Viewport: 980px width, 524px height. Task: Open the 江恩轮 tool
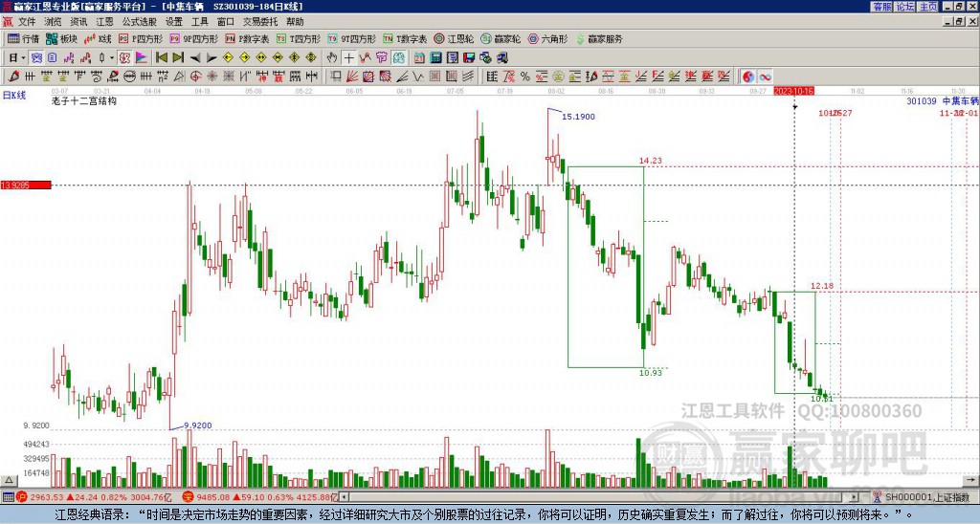[x=454, y=38]
